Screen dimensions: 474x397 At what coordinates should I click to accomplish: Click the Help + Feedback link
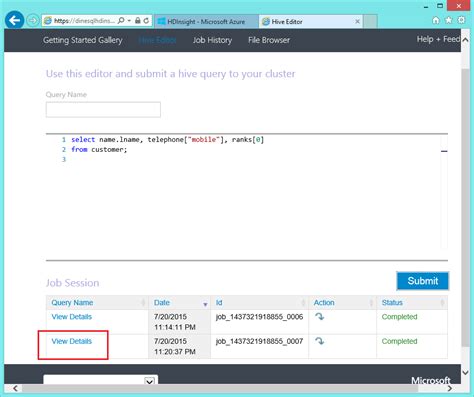click(438, 39)
